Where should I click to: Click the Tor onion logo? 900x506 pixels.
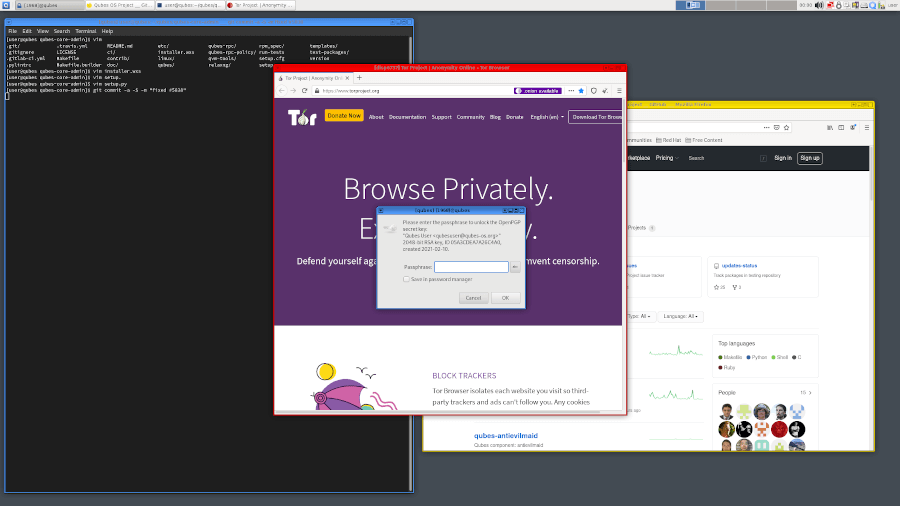pos(302,117)
